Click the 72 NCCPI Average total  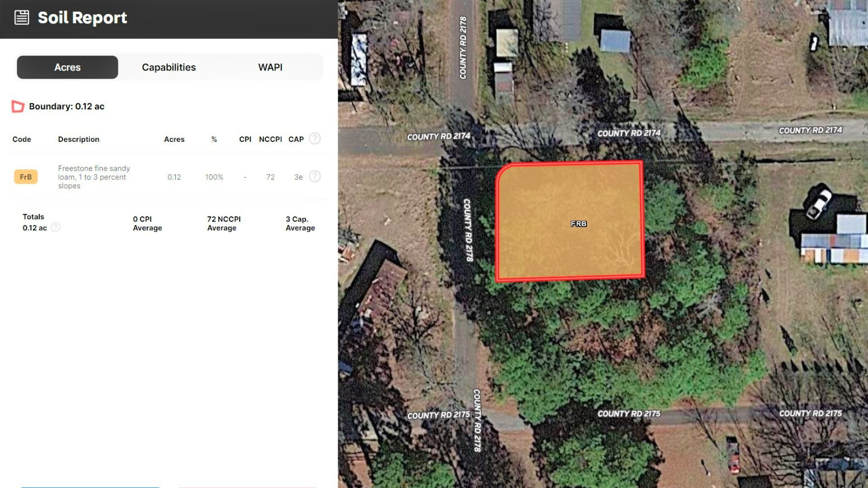(224, 223)
